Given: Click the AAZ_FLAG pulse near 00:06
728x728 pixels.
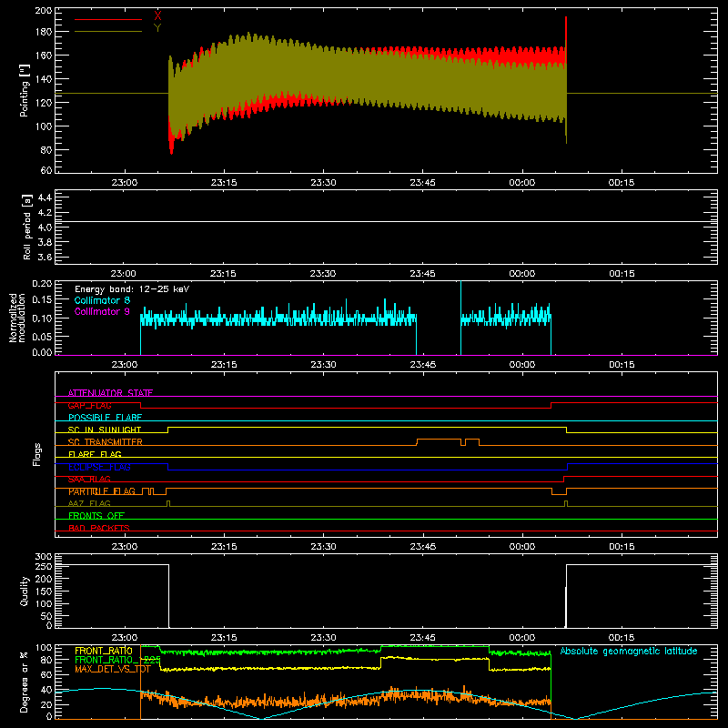Looking at the screenshot, I should tap(566, 503).
